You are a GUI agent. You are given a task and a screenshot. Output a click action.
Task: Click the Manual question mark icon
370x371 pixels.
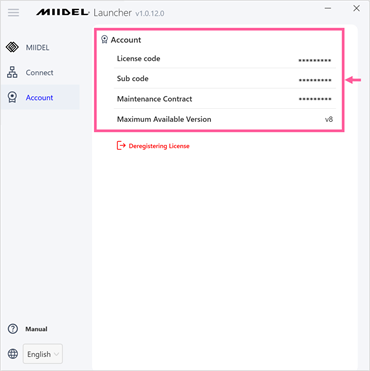[13, 329]
